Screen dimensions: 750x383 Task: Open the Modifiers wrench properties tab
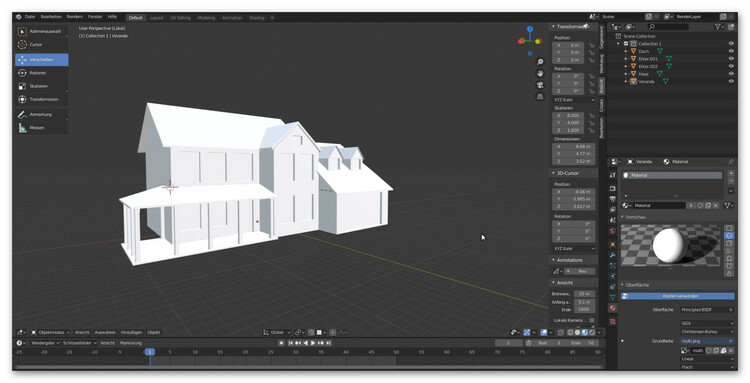coord(613,255)
